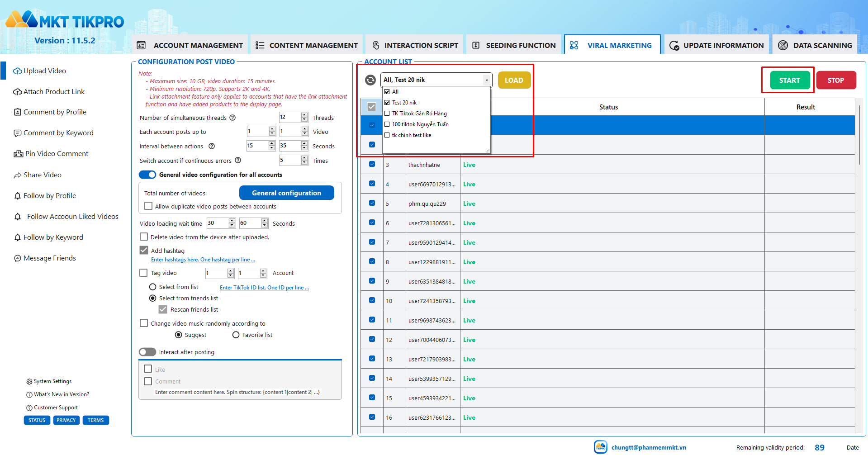Open the Interaction Script tab
This screenshot has height=455, width=868.
tap(415, 45)
